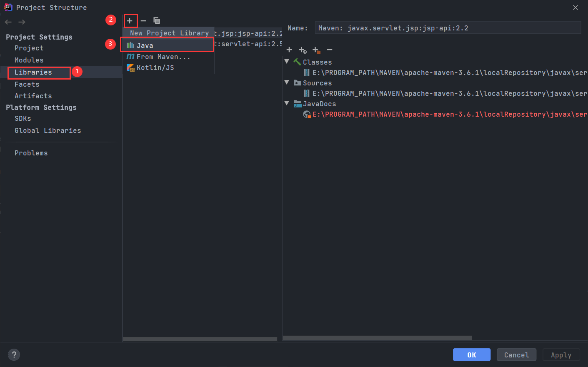
Task: Click the Apply button
Action: 561,355
